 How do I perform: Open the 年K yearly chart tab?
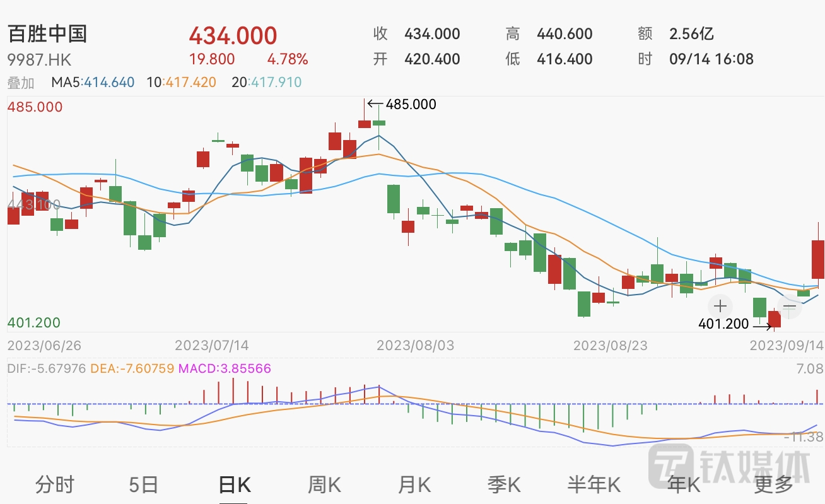tap(684, 485)
